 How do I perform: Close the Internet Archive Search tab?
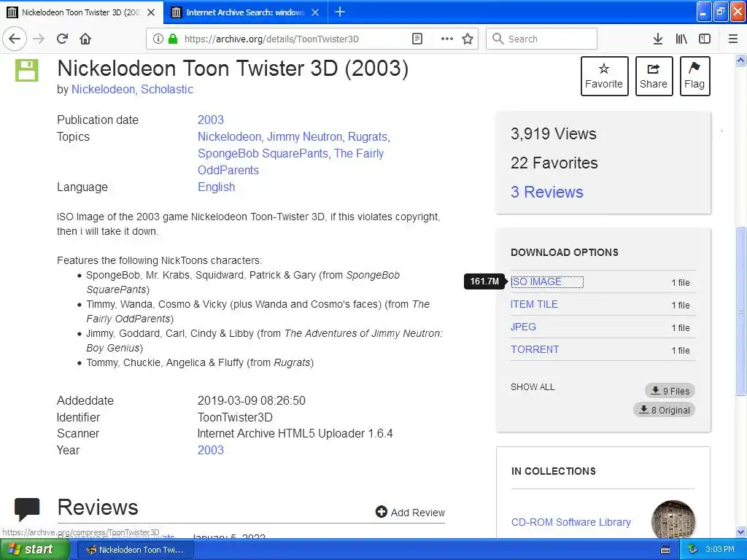coord(315,12)
